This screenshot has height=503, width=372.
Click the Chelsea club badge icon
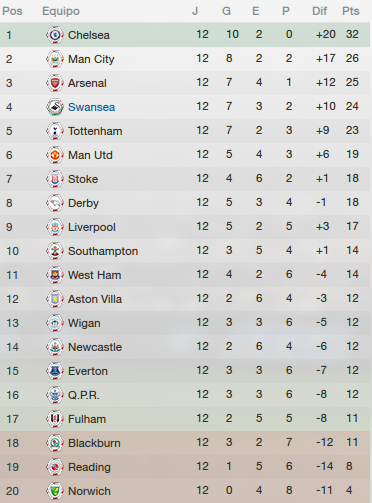(55, 35)
